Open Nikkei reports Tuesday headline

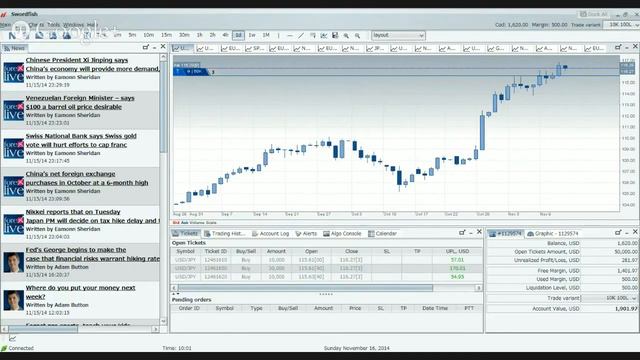point(92,216)
